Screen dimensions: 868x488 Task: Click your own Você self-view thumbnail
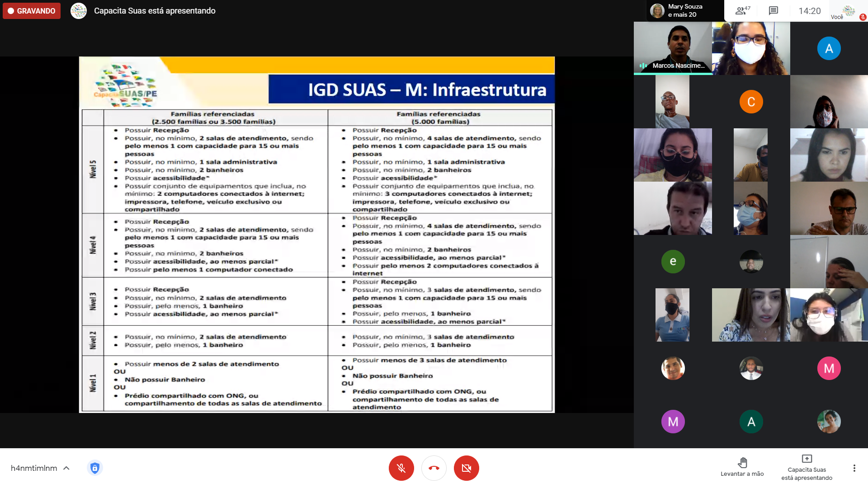(849, 11)
